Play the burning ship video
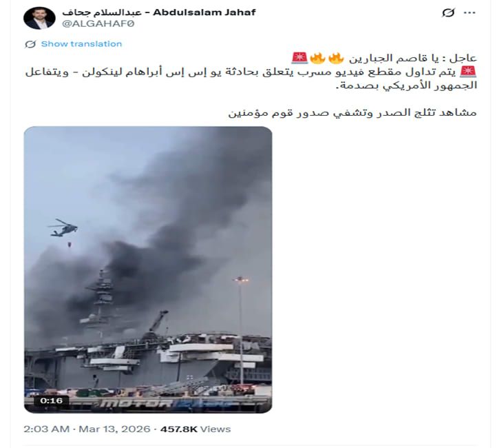504x448 pixels. [x=148, y=269]
